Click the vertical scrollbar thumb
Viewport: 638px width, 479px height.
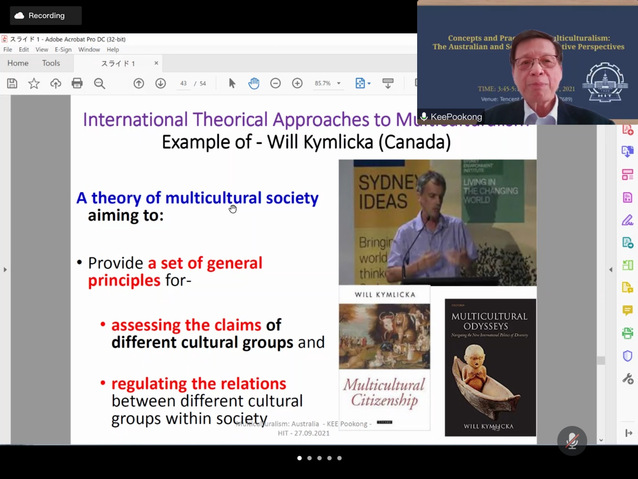pyautogui.click(x=601, y=361)
